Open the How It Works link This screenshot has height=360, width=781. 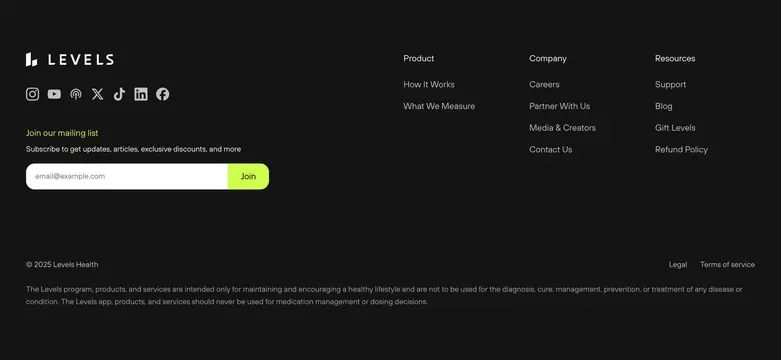[429, 85]
